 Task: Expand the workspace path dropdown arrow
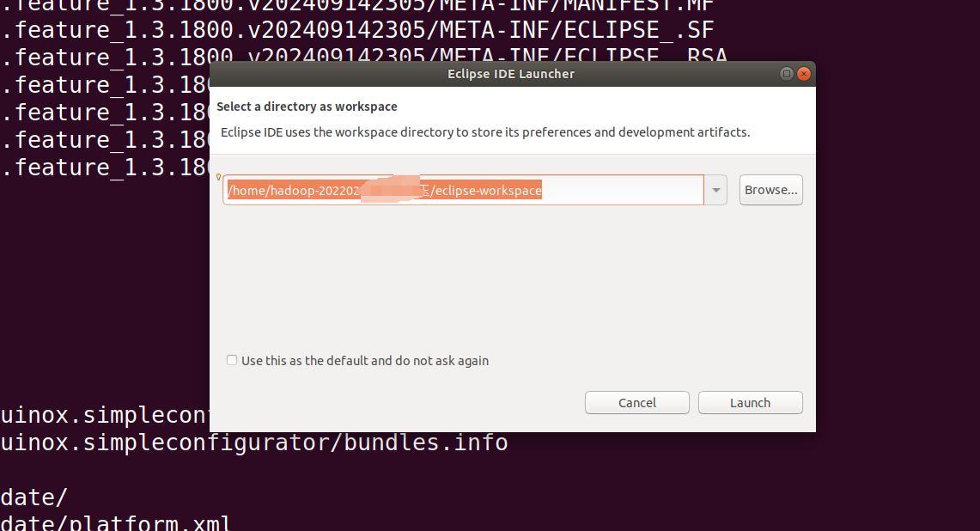[x=715, y=190]
